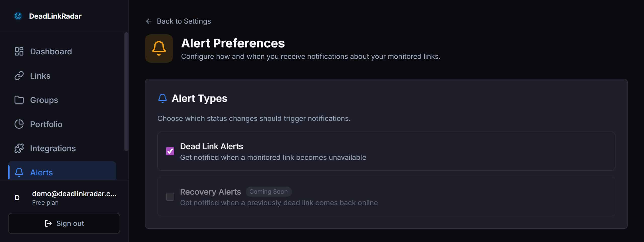Click the user avatar letter D
The image size is (644, 242).
coord(17,198)
